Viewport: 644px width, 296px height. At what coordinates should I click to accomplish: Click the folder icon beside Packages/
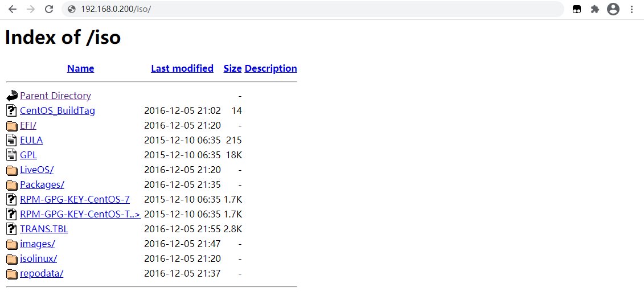[12, 185]
